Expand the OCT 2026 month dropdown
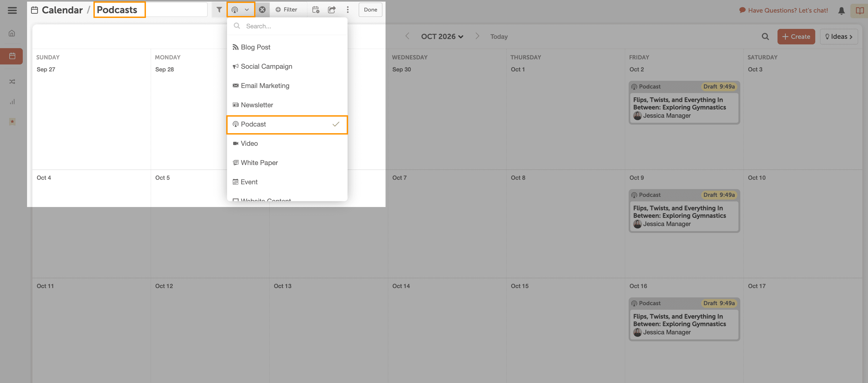Screen dimensions: 868x383 (442, 36)
